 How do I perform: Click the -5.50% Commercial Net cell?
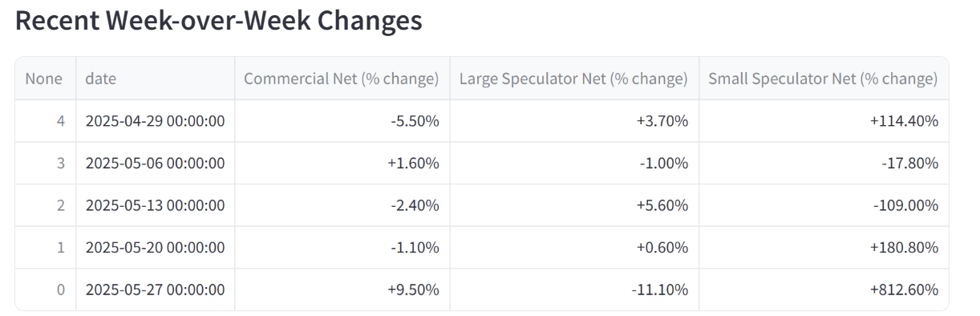pyautogui.click(x=342, y=121)
